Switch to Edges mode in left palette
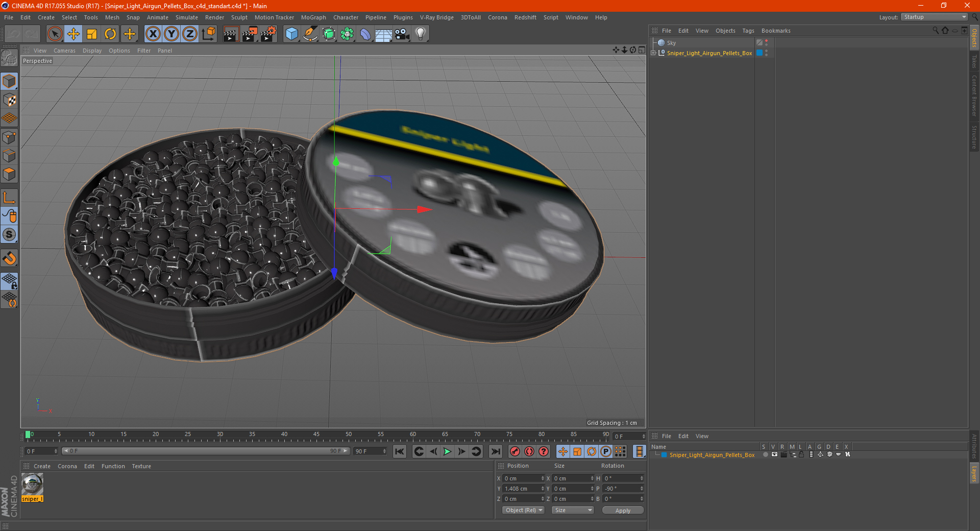The image size is (980, 531). [x=9, y=156]
